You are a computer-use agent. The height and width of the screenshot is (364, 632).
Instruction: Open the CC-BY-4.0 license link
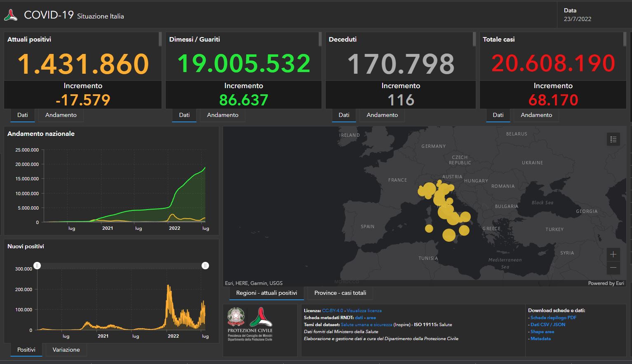click(332, 310)
